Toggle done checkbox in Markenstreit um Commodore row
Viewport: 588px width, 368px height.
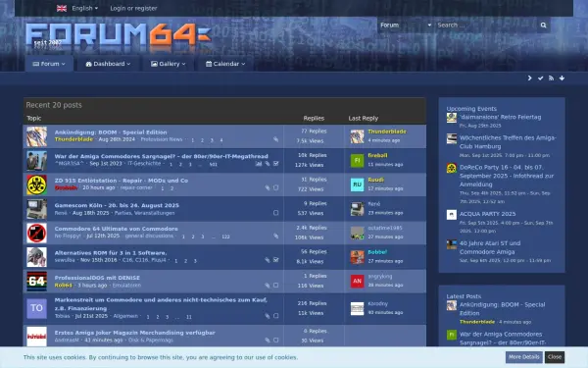(276, 316)
